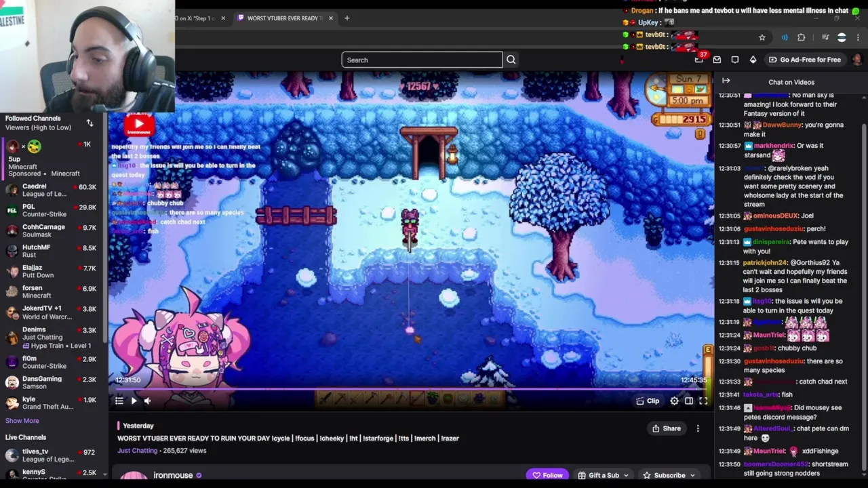The image size is (868, 488).
Task: Open browser three-dot menu
Action: (859, 37)
